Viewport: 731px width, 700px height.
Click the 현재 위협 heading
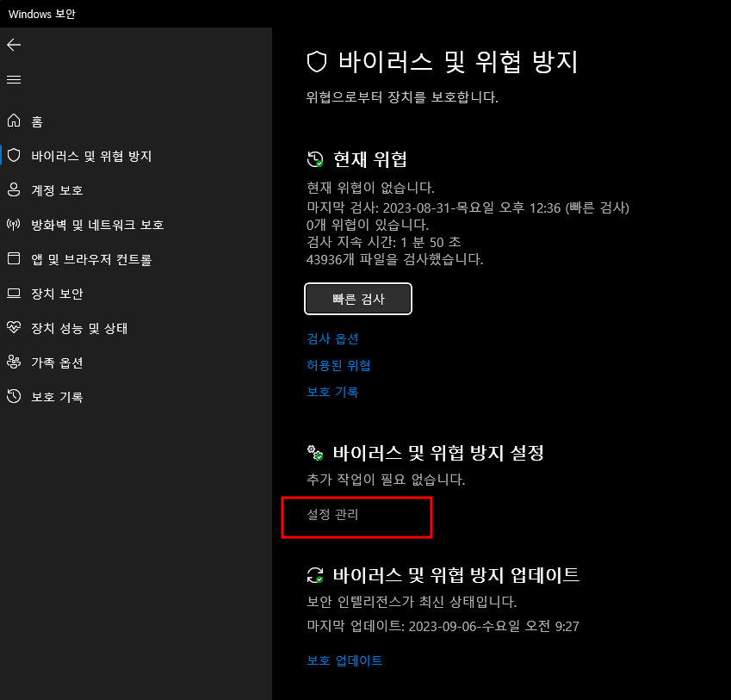370,159
